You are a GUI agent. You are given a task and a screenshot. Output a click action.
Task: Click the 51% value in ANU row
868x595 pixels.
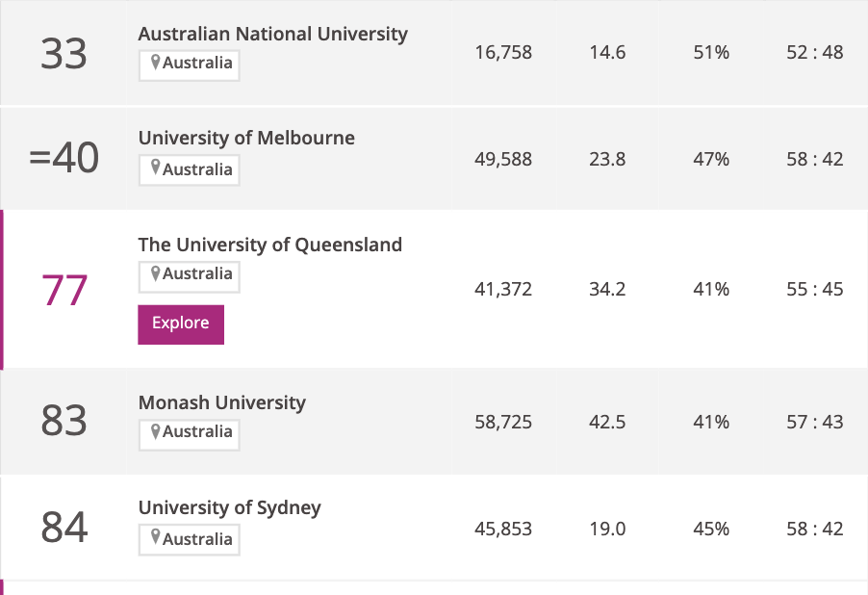pyautogui.click(x=711, y=53)
